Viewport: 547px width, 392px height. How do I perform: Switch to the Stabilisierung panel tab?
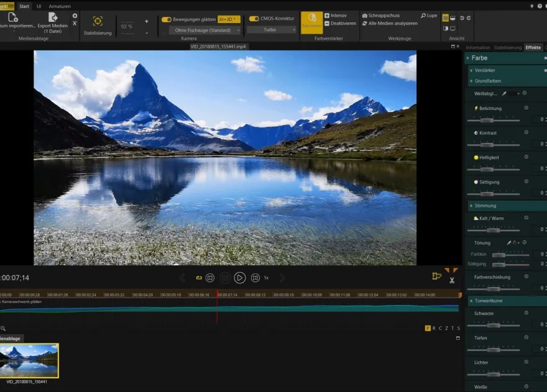point(508,47)
